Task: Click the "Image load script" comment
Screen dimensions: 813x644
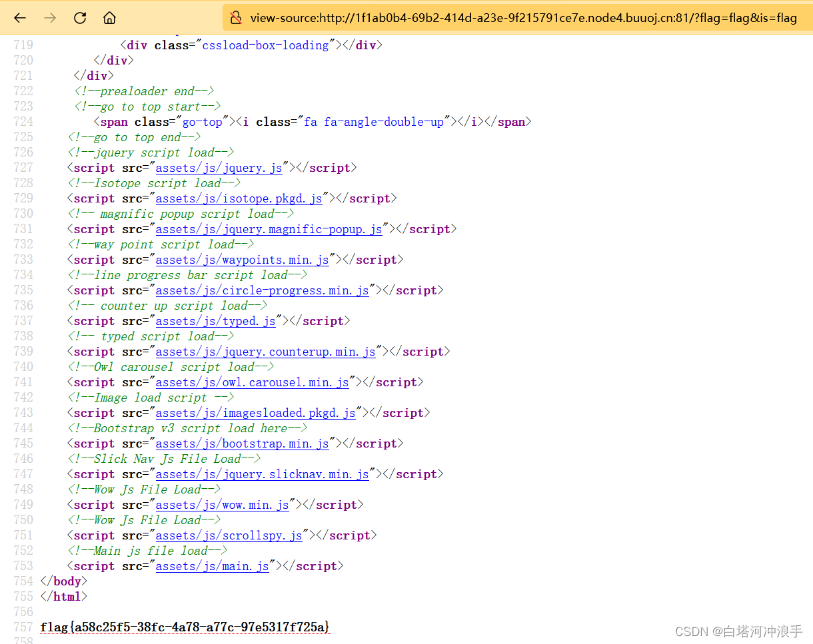Action: 151,398
